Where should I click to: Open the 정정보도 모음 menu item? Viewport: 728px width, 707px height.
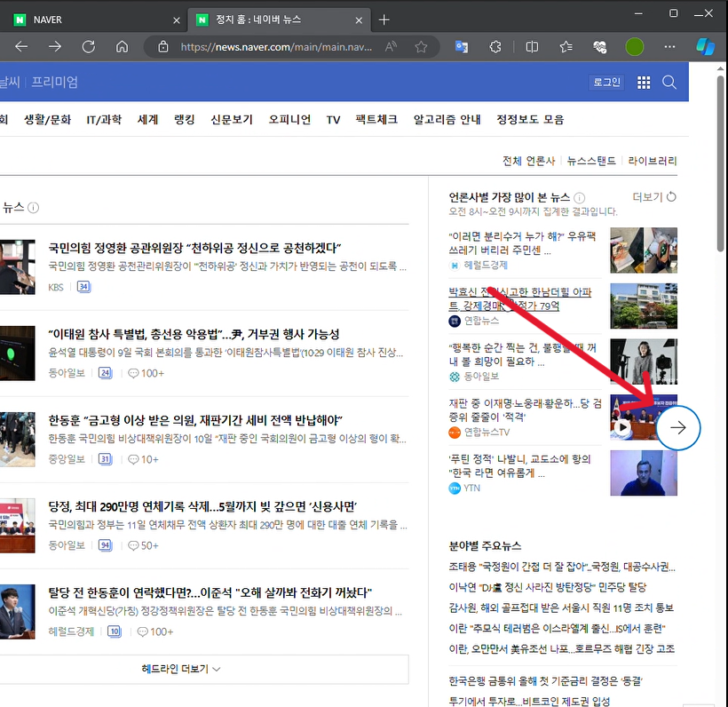pos(530,120)
